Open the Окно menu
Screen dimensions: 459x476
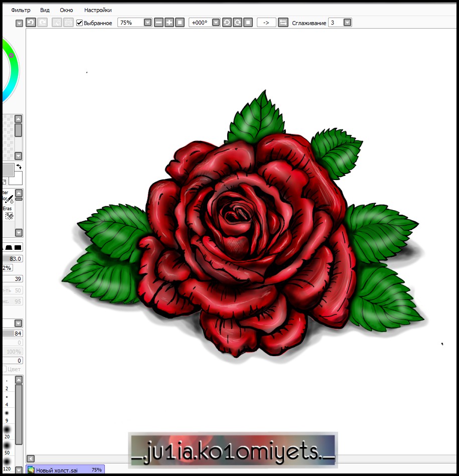click(x=66, y=10)
